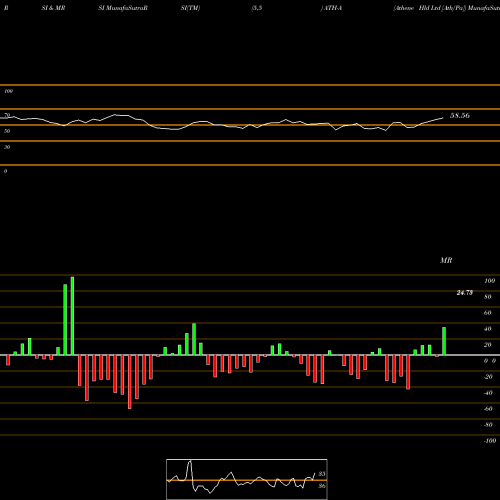This screenshot has width=500, height=500.
Task: Select the MR axis label 60
Action: coord(487,313)
